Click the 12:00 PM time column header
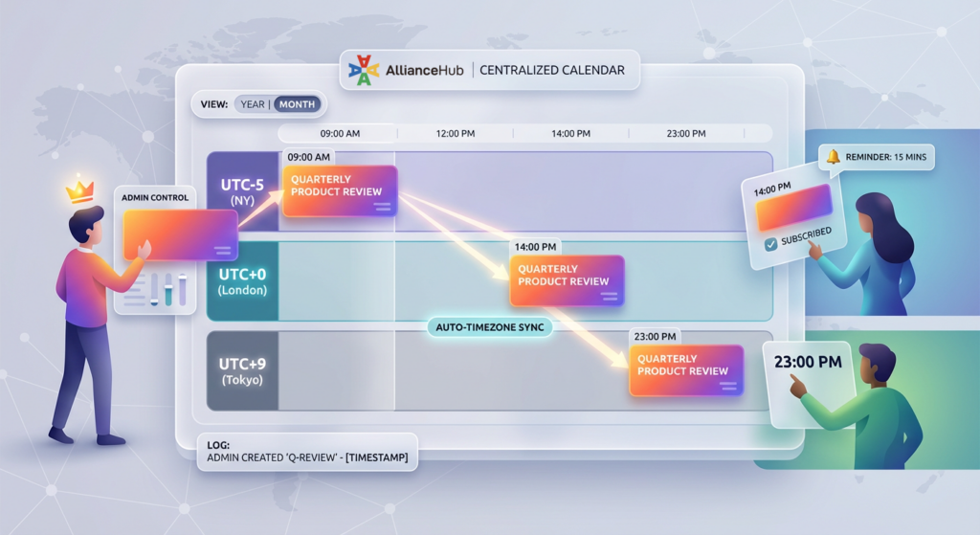The height and width of the screenshot is (535, 980). (x=455, y=134)
